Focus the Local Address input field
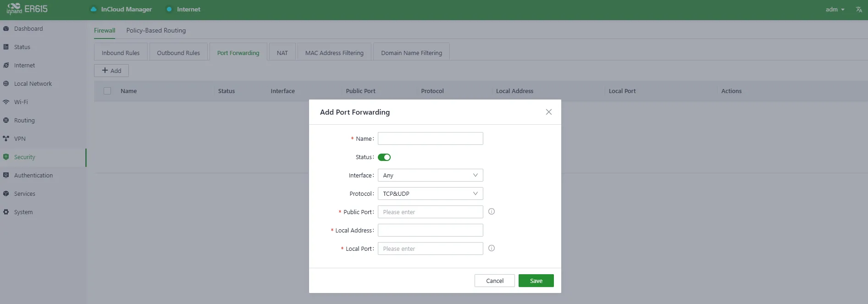This screenshot has height=304, width=868. pyautogui.click(x=431, y=230)
